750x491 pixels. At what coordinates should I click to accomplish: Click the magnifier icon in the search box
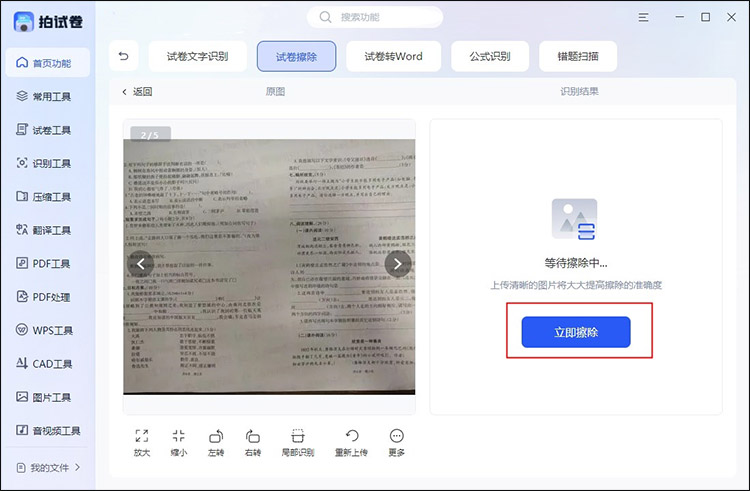(x=325, y=17)
